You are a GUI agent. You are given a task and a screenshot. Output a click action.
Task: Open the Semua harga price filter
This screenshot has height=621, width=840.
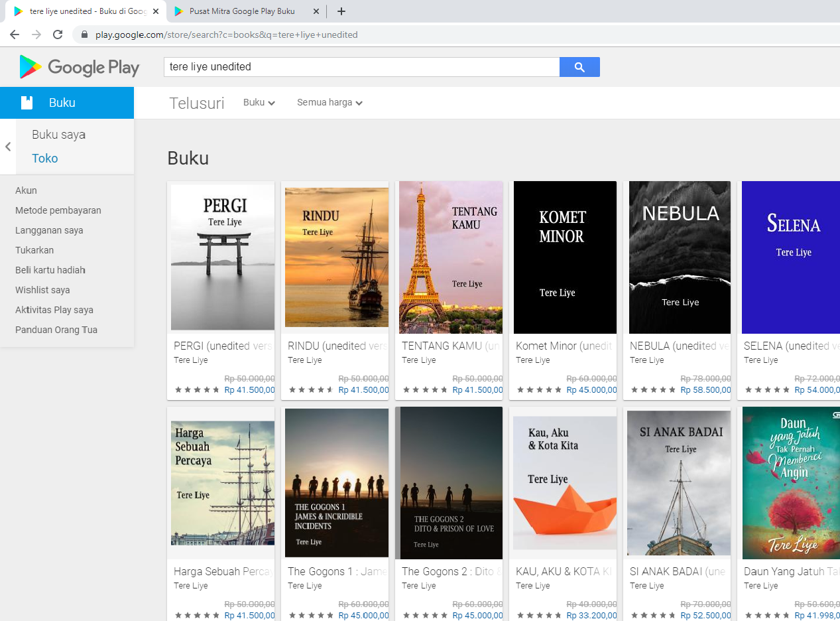tap(330, 103)
